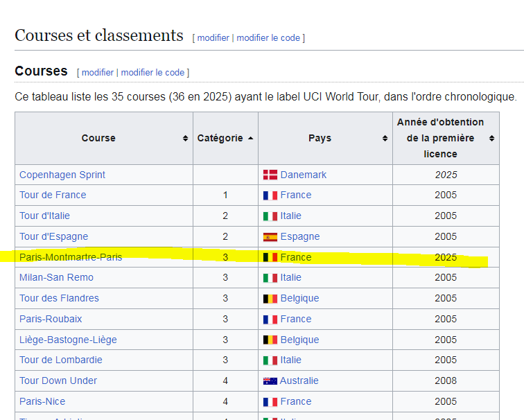
Task: Follow the Danemark country link
Action: coord(304,175)
